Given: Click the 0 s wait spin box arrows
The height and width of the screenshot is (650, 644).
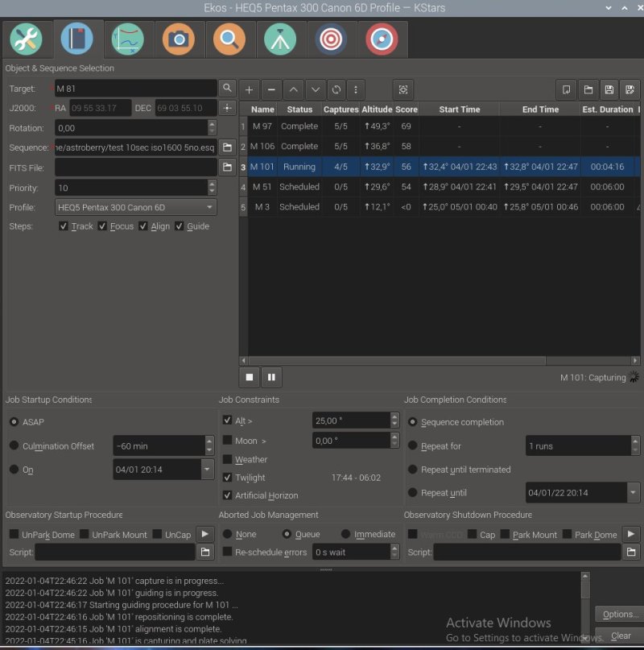Looking at the screenshot, I should click(x=394, y=552).
